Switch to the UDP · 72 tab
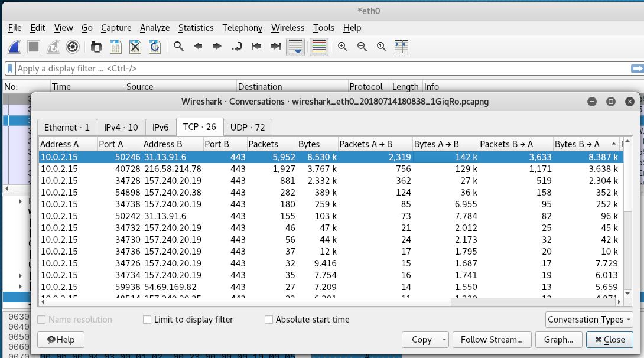This screenshot has width=644, height=358. 248,127
